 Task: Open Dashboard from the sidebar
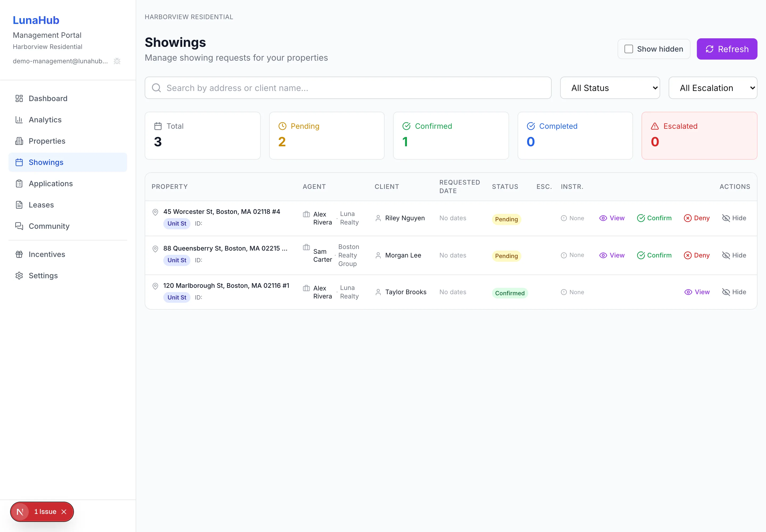pyautogui.click(x=68, y=98)
